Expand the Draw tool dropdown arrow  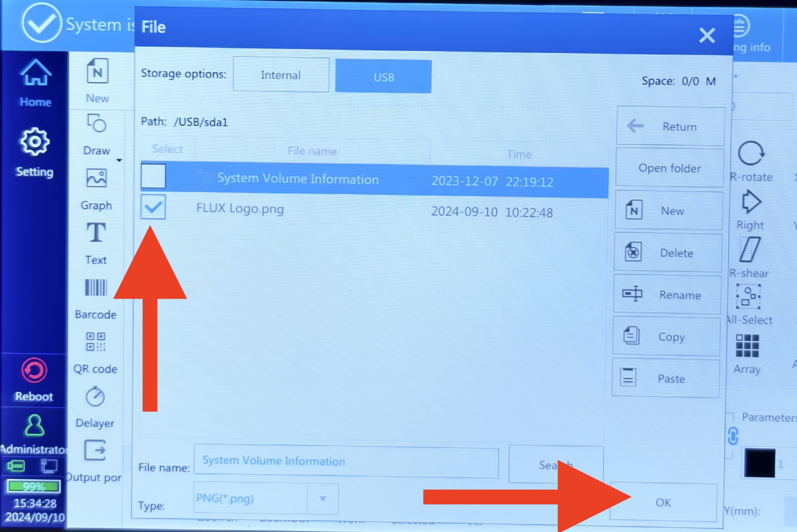[x=119, y=160]
